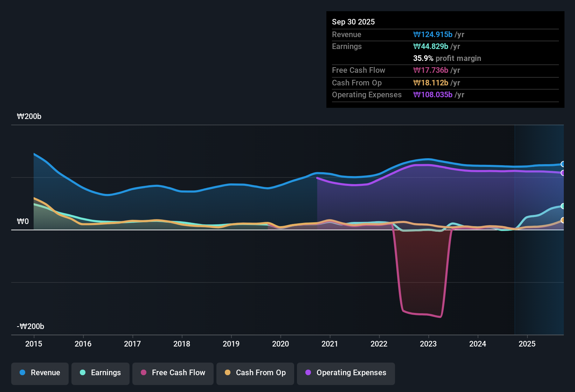The image size is (575, 392).
Task: Hide the Earnings line via legend
Action: click(x=100, y=373)
